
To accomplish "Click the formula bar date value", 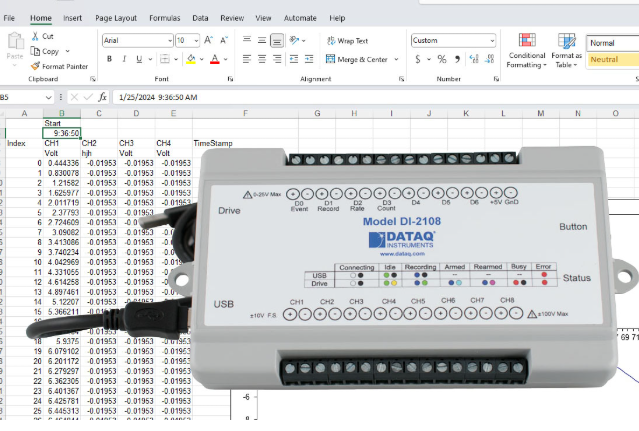I will pyautogui.click(x=158, y=97).
